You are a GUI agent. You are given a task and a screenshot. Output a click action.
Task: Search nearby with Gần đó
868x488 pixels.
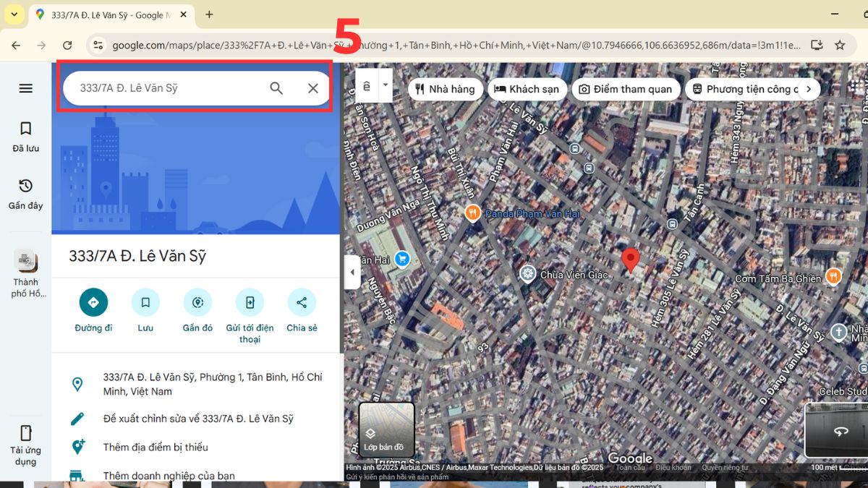pyautogui.click(x=197, y=311)
